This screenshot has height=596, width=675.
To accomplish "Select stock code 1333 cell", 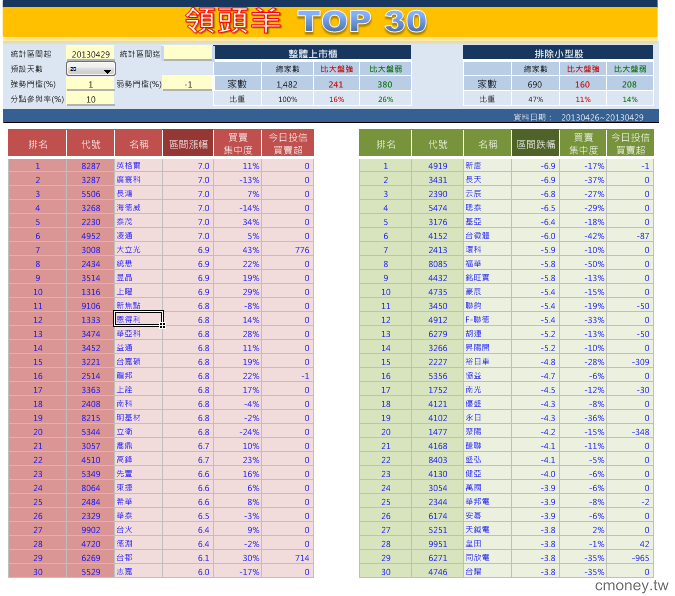I will click(90, 320).
